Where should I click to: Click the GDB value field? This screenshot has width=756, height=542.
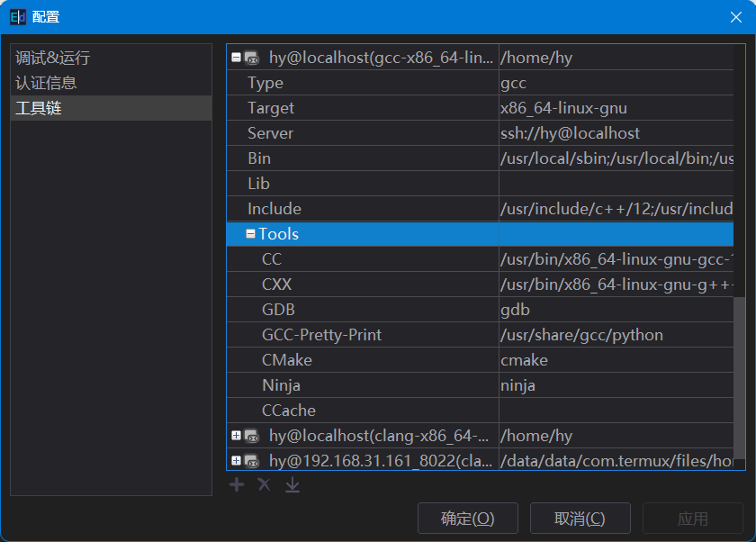(616, 310)
